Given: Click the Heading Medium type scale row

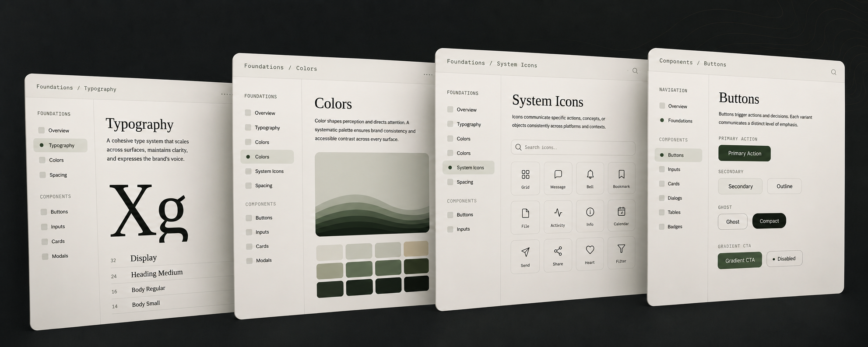Looking at the screenshot, I should tap(172, 273).
